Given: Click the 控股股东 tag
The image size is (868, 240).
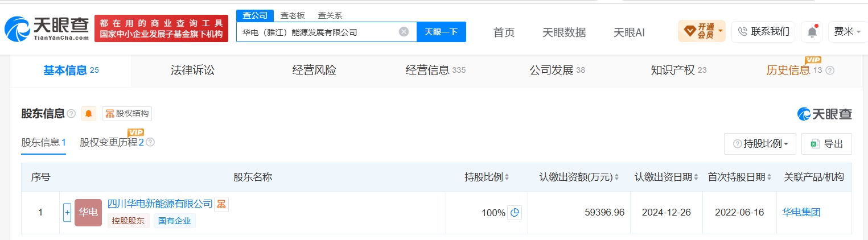Looking at the screenshot, I should (x=128, y=221).
